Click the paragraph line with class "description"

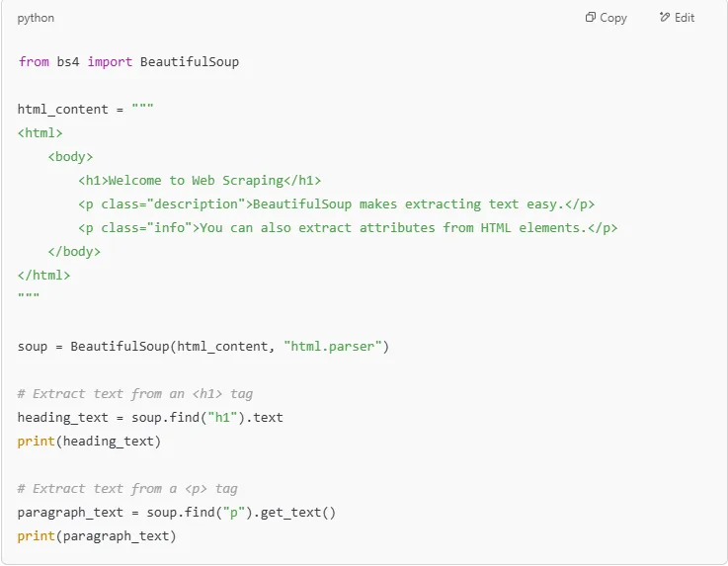(x=336, y=203)
